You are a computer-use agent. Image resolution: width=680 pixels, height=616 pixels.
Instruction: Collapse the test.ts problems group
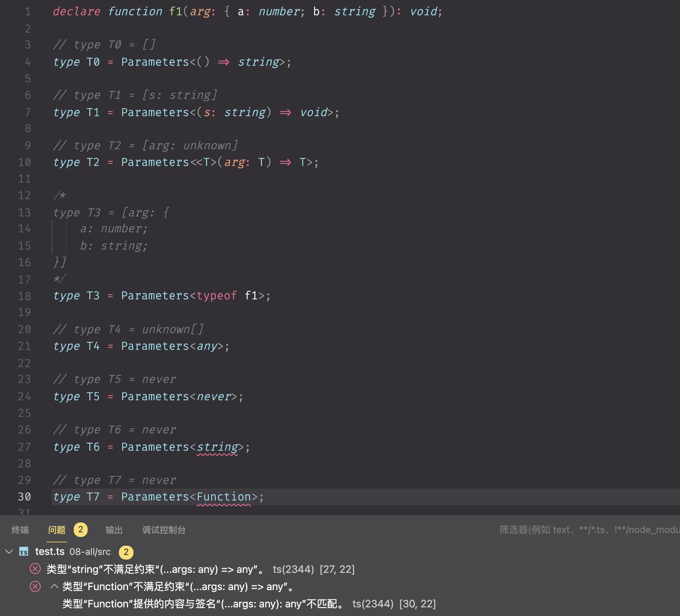[9, 552]
